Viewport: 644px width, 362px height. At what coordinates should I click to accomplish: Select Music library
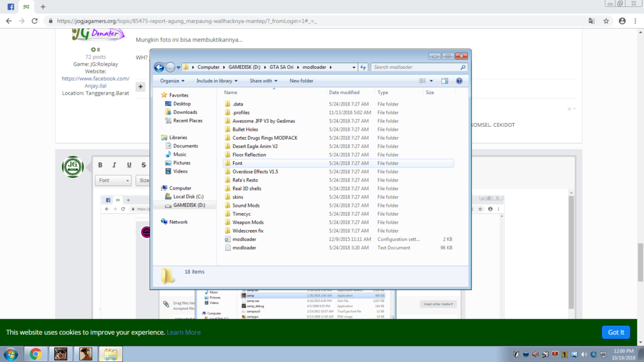click(180, 155)
